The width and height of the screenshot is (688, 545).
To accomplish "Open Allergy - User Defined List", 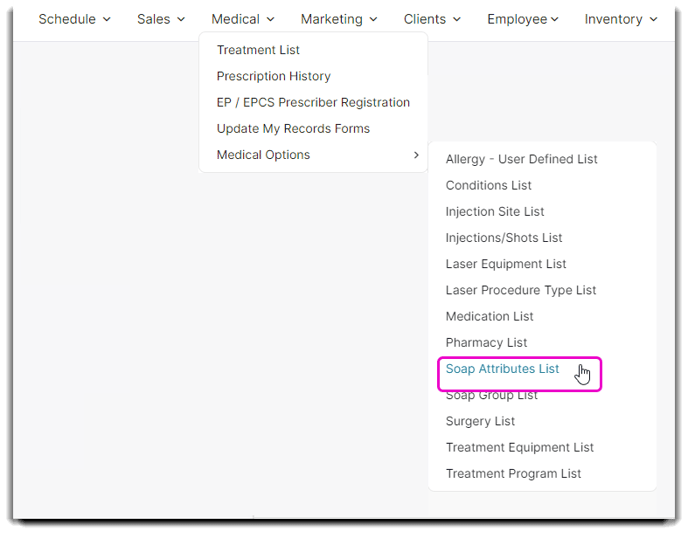I will (x=521, y=159).
